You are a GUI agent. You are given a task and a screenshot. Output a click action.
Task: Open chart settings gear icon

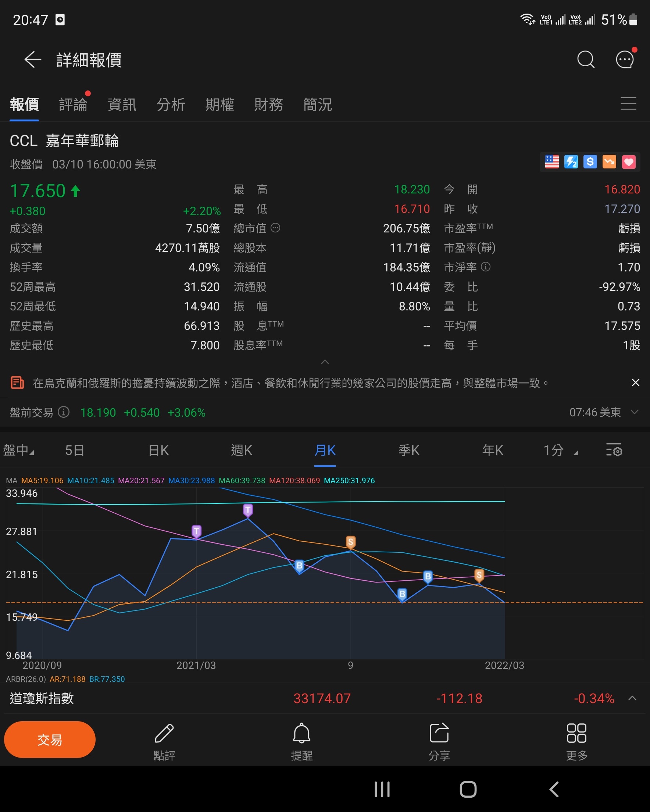[x=614, y=450]
